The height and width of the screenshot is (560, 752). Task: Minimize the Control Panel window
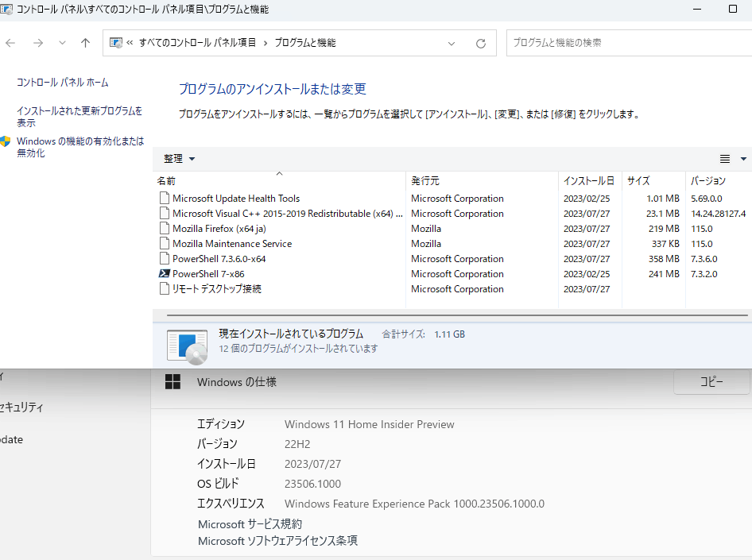(697, 9)
